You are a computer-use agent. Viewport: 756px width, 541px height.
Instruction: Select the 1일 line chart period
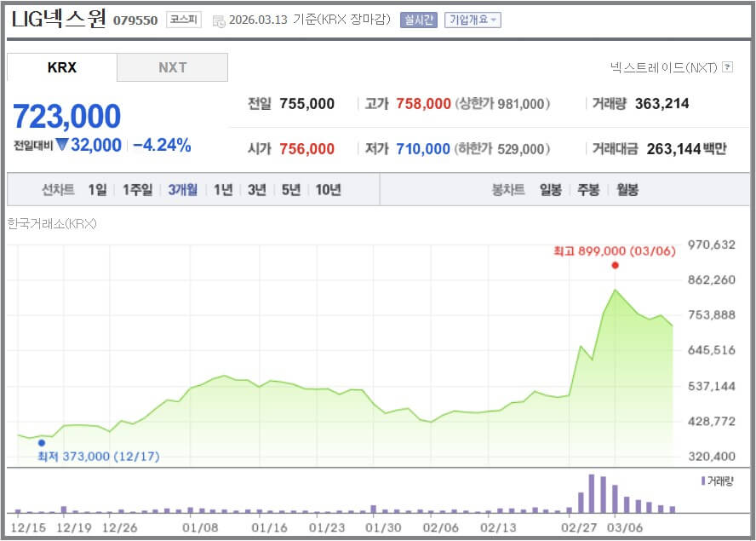(x=97, y=190)
